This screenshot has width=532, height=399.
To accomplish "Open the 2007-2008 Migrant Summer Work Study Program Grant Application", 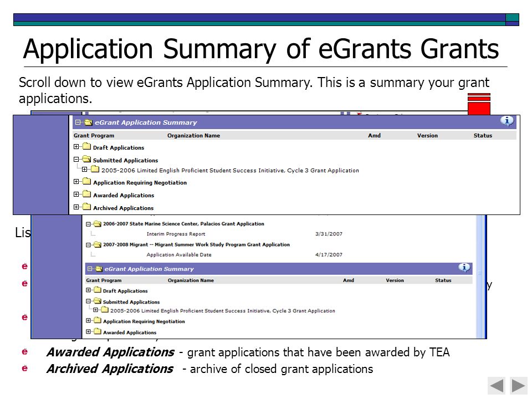I will pyautogui.click(x=196, y=244).
